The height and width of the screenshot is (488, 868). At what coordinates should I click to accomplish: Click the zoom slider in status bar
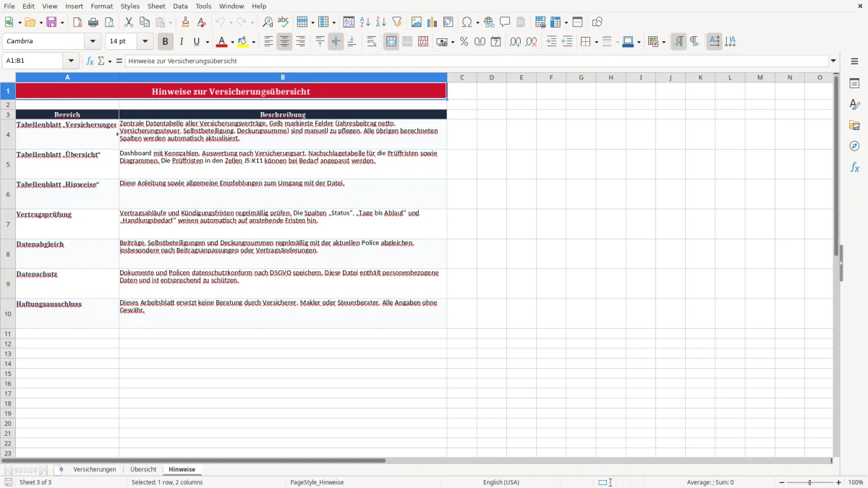click(x=810, y=482)
